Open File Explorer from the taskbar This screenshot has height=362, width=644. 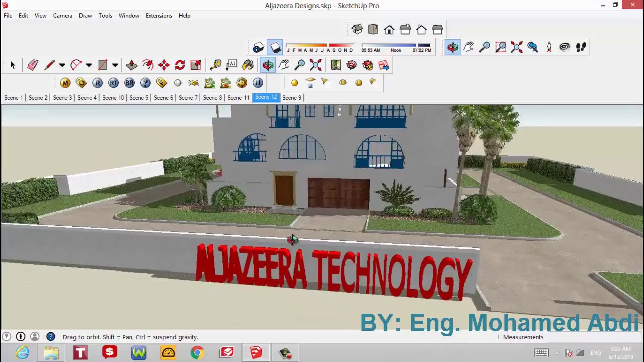(51, 353)
